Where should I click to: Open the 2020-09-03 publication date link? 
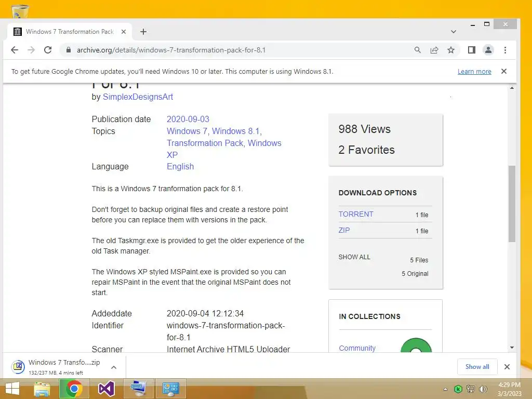pos(188,119)
